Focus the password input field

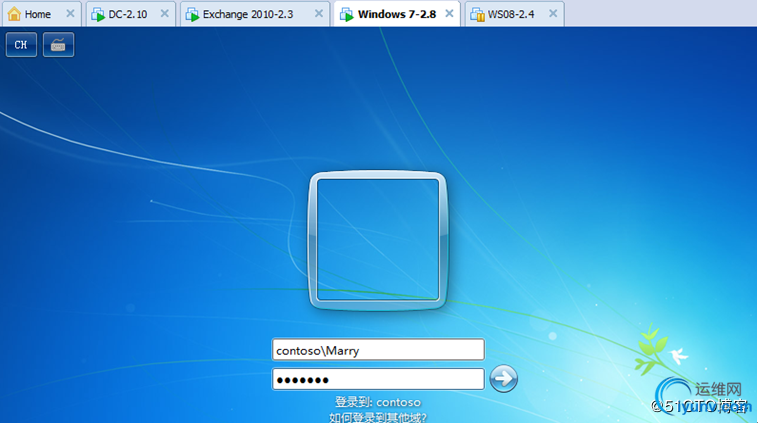pyautogui.click(x=378, y=379)
